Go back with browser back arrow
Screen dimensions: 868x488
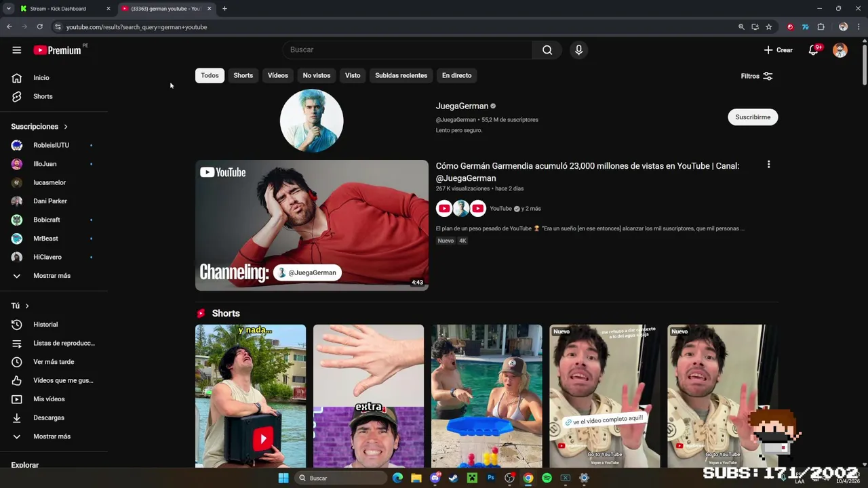pyautogui.click(x=9, y=27)
